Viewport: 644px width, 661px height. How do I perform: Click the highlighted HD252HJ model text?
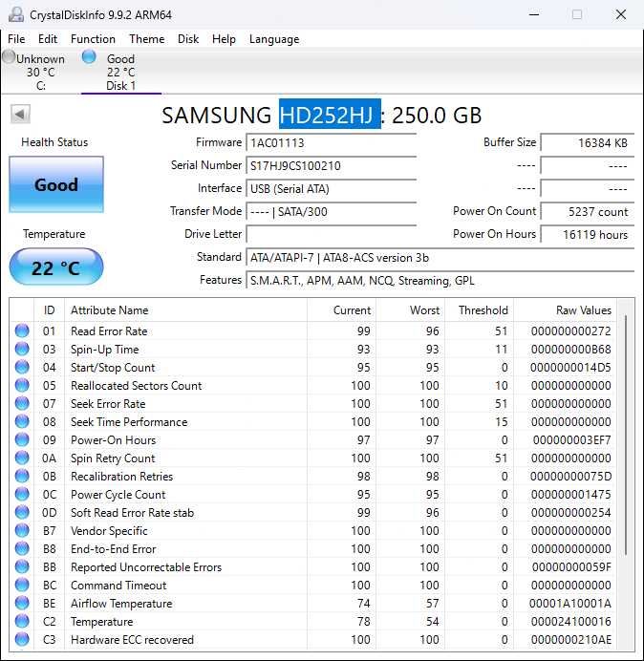tap(330, 115)
